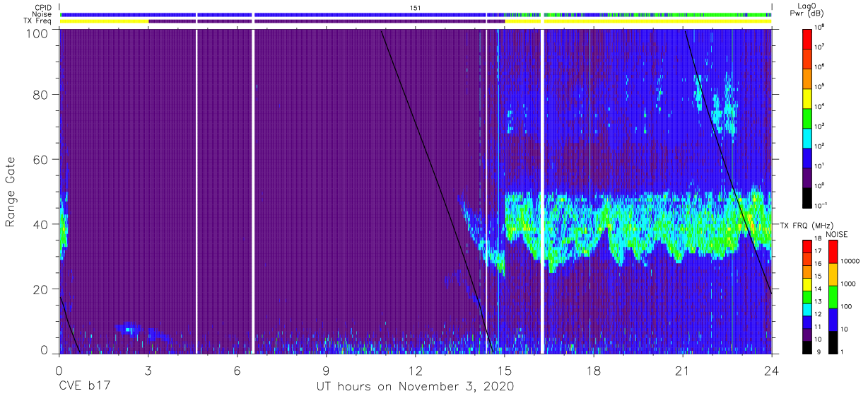
Task: Pick the green segment in the Lag0 Pwr colorbar
Action: coord(809,117)
